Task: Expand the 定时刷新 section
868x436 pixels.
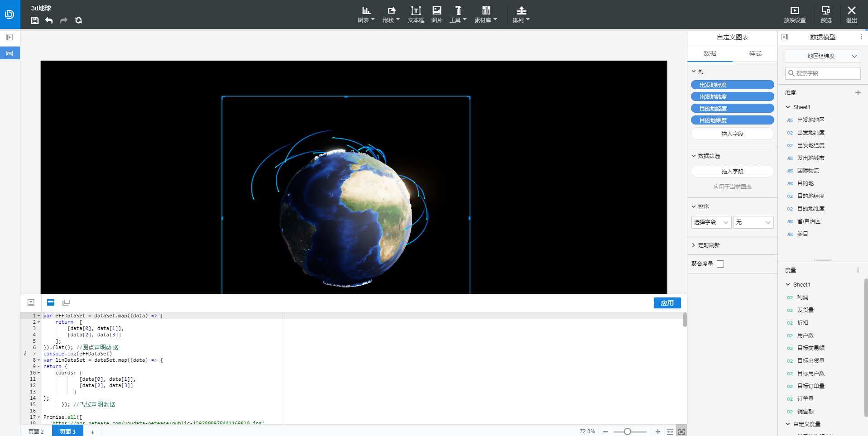Action: pyautogui.click(x=694, y=245)
